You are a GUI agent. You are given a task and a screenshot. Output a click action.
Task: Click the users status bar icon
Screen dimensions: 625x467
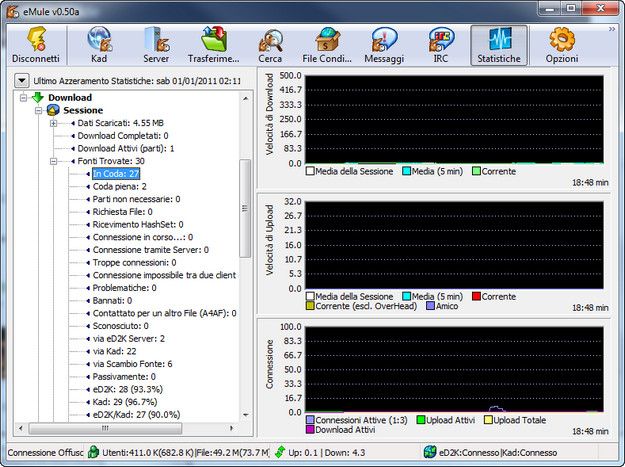[x=93, y=452]
